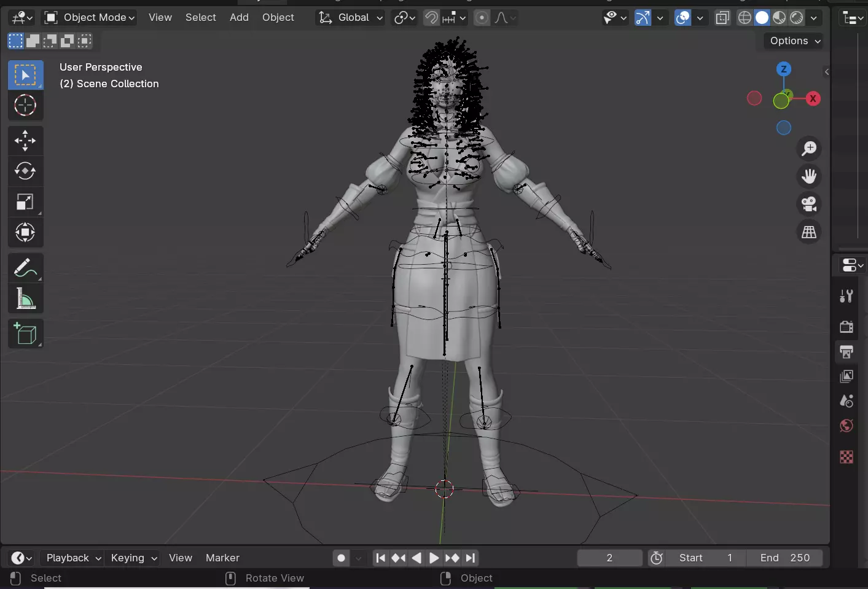Expand snapping options dropdown
This screenshot has width=868, height=589.
[455, 17]
